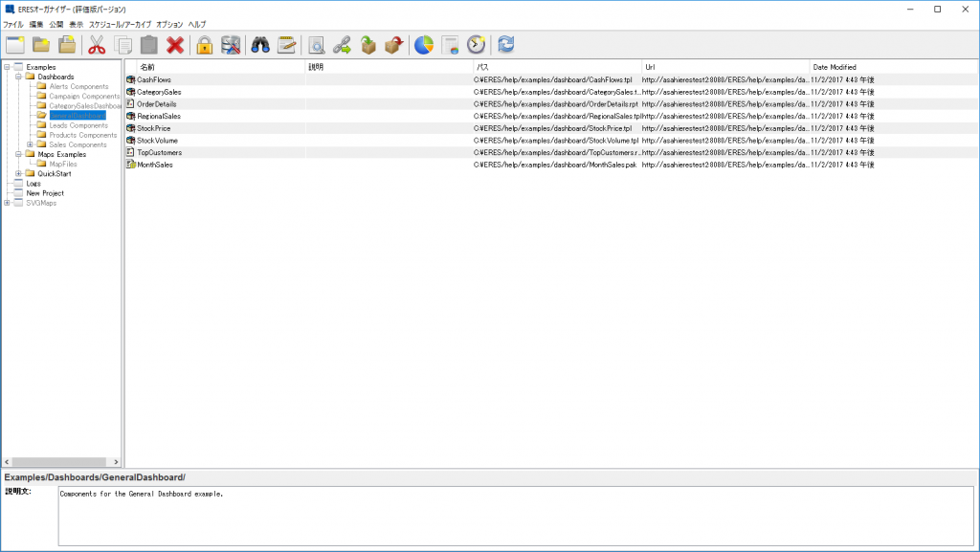Click the magnifier preview page icon
The width and height of the screenshot is (980, 552).
pyautogui.click(x=315, y=45)
